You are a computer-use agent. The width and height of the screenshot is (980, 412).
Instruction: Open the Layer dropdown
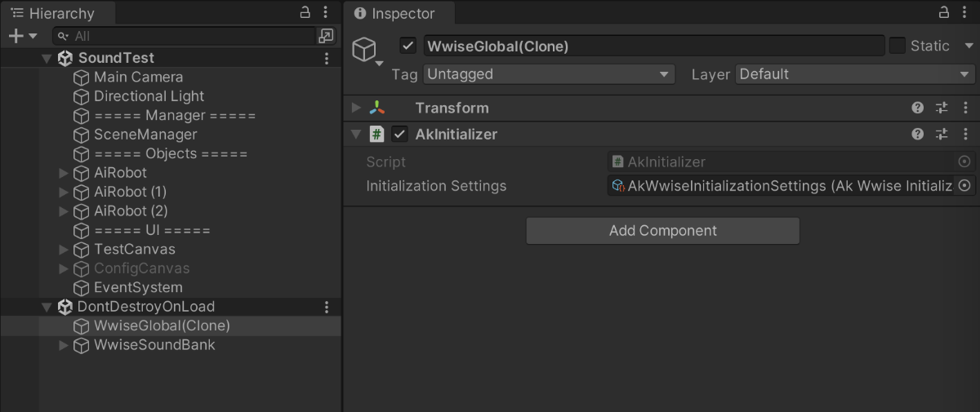(x=855, y=74)
